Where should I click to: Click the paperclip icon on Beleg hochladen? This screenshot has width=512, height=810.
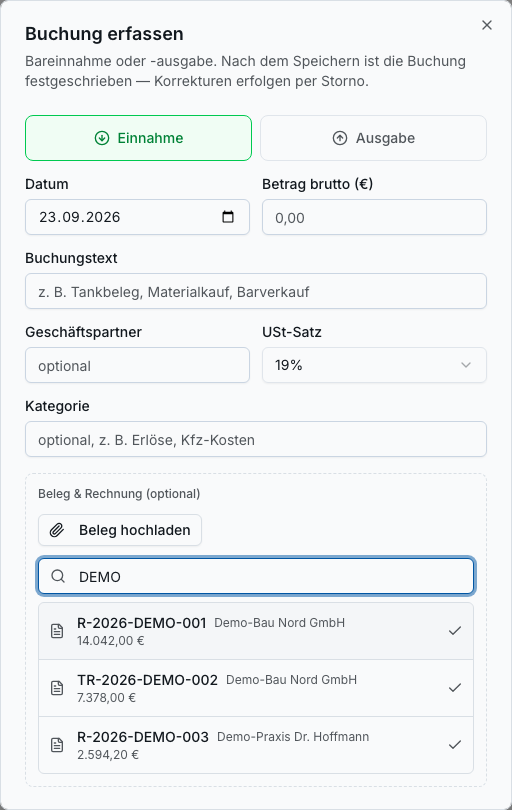tap(57, 530)
